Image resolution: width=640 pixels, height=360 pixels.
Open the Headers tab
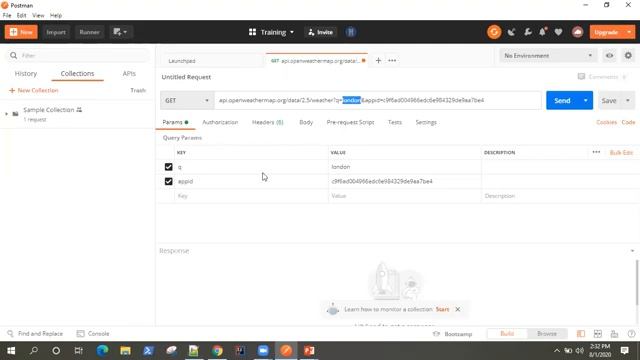[267, 122]
